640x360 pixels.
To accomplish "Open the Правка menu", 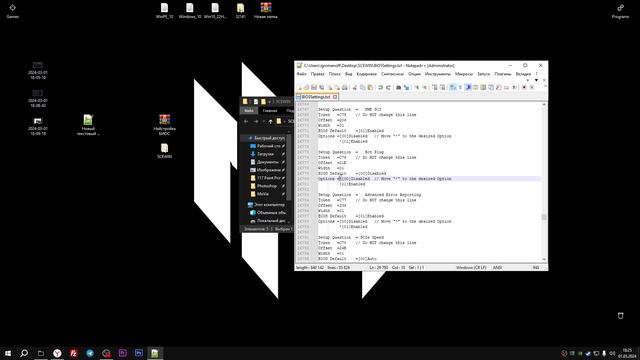I will coord(317,74).
